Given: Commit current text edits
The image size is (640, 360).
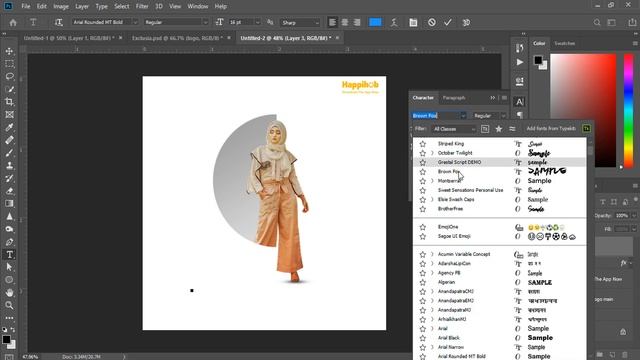Looking at the screenshot, I should point(448,22).
